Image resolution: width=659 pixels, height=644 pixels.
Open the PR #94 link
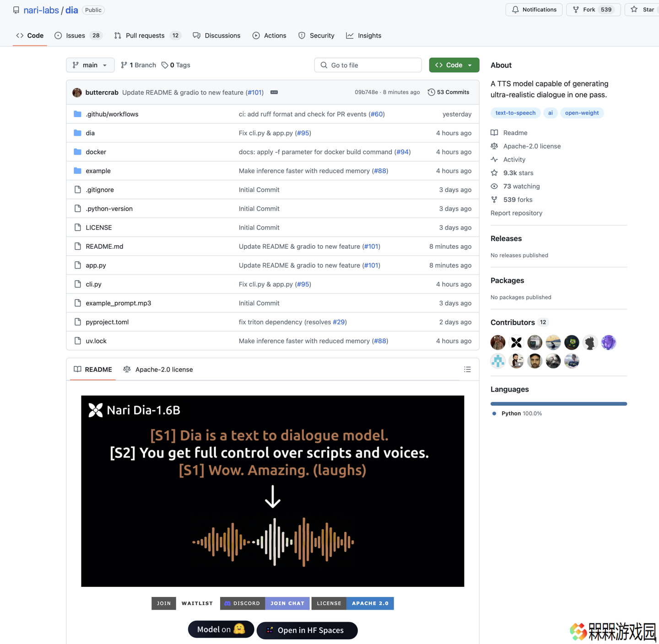(x=403, y=152)
